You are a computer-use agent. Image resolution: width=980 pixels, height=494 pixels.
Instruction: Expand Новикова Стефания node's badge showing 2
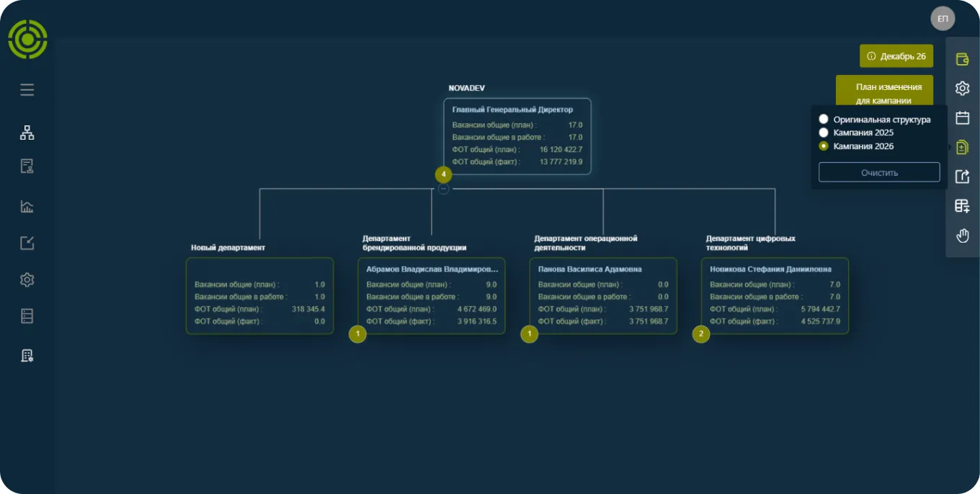(x=701, y=334)
